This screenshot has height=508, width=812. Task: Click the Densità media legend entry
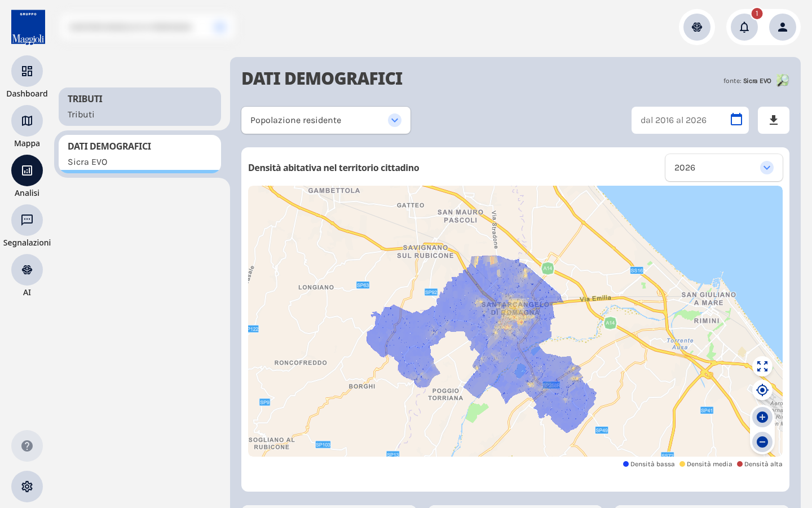coord(705,464)
